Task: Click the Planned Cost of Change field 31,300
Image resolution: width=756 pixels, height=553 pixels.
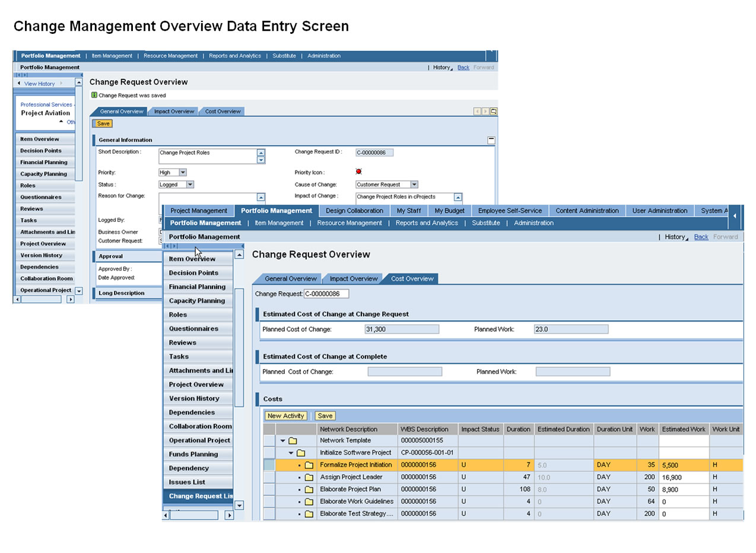Action: (x=402, y=329)
